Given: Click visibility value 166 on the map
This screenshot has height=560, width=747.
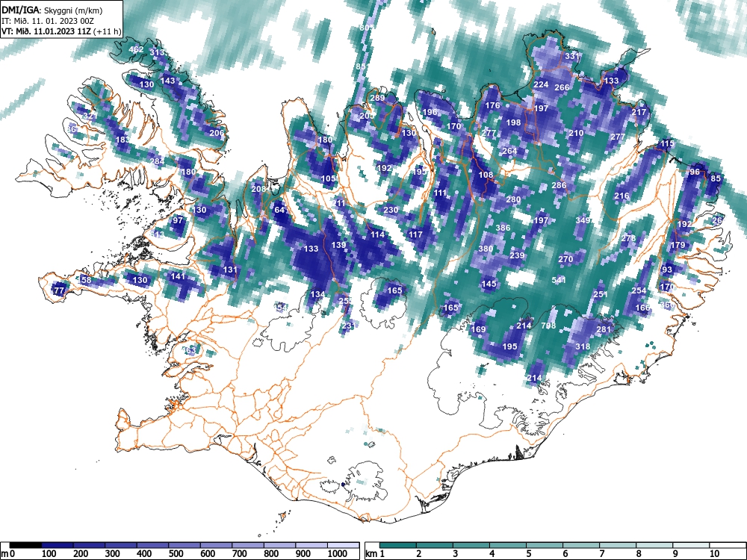Looking at the screenshot, I should [x=642, y=308].
